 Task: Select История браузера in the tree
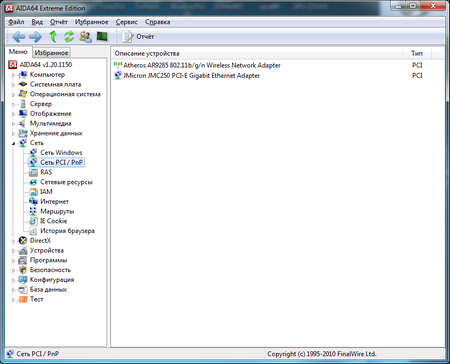point(67,231)
